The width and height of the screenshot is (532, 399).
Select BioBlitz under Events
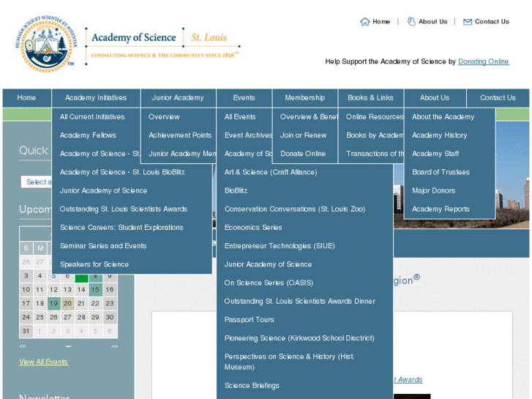pos(236,190)
